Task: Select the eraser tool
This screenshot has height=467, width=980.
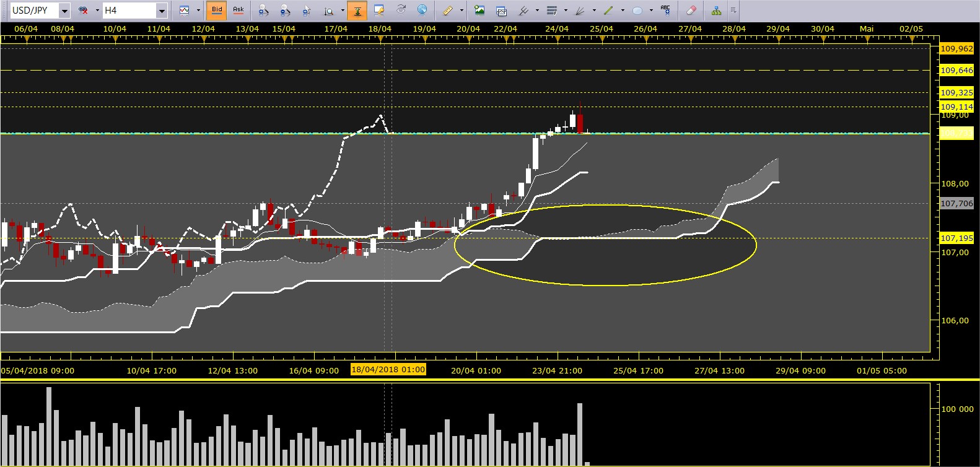Action: [x=691, y=10]
